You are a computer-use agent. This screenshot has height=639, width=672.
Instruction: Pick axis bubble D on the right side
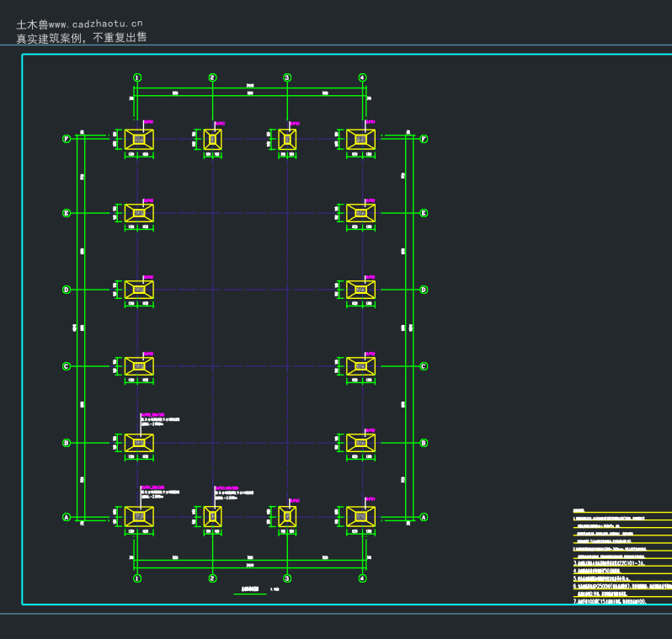click(x=424, y=290)
